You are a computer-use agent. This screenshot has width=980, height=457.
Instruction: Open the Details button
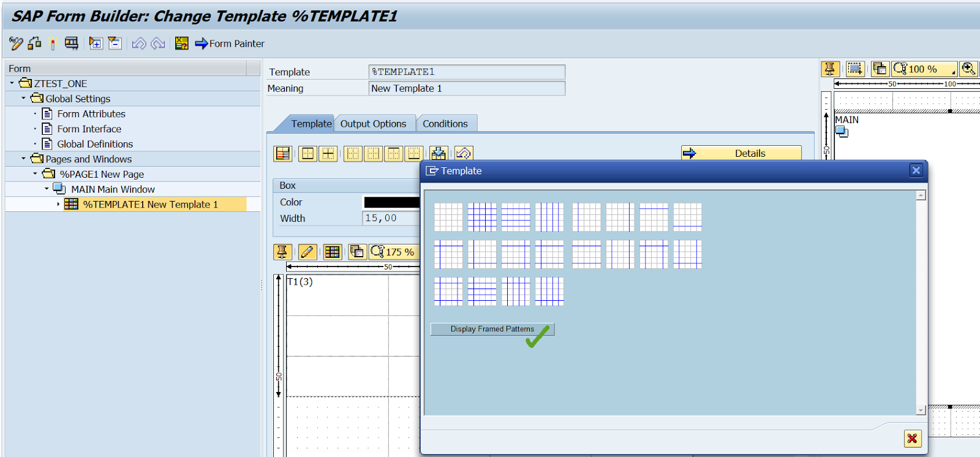click(x=741, y=153)
